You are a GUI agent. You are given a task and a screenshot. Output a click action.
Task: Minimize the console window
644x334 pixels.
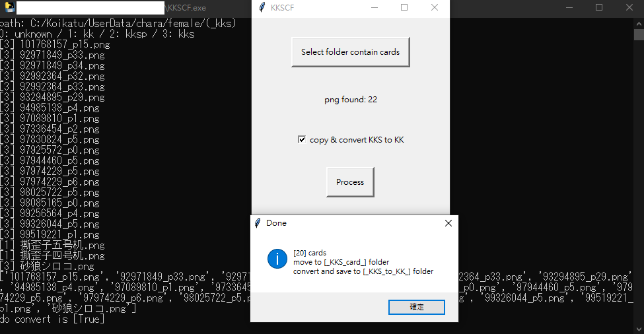[569, 7]
